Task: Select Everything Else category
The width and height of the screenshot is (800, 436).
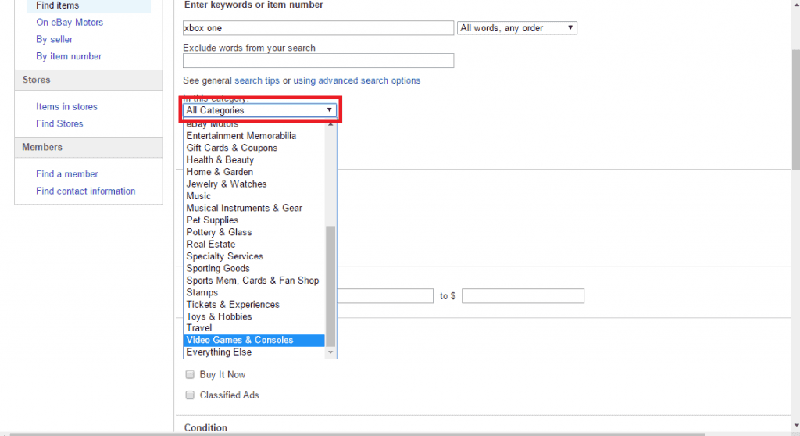Action: point(254,352)
